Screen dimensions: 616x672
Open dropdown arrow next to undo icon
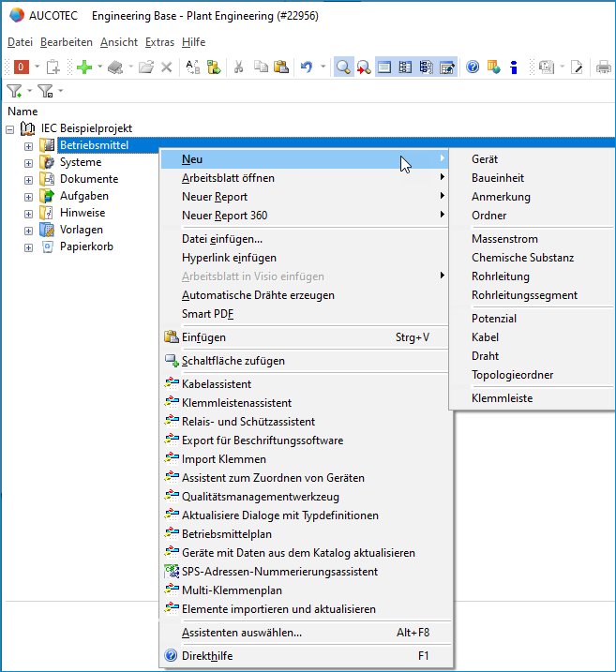click(323, 67)
